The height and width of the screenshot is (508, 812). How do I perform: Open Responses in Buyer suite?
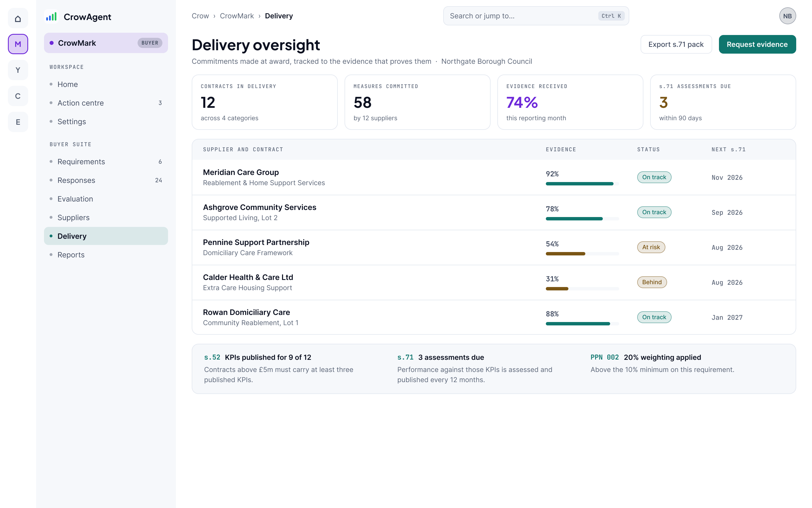coord(106,180)
